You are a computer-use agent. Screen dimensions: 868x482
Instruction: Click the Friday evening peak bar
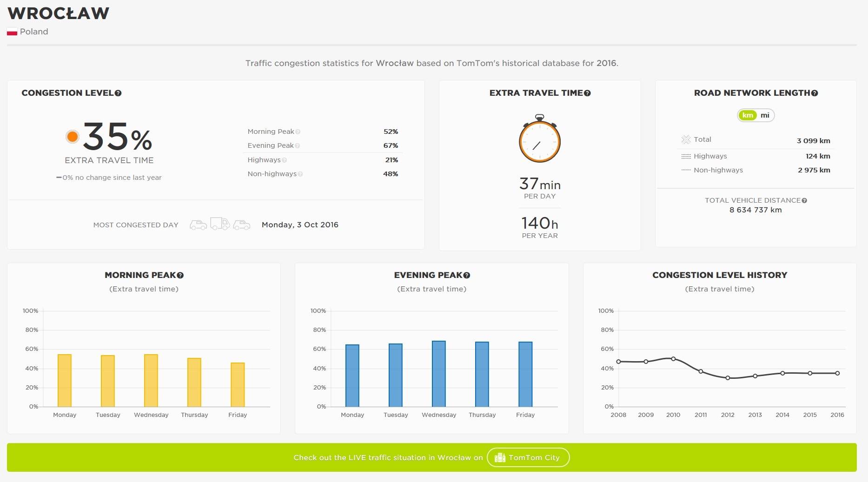tap(525, 374)
